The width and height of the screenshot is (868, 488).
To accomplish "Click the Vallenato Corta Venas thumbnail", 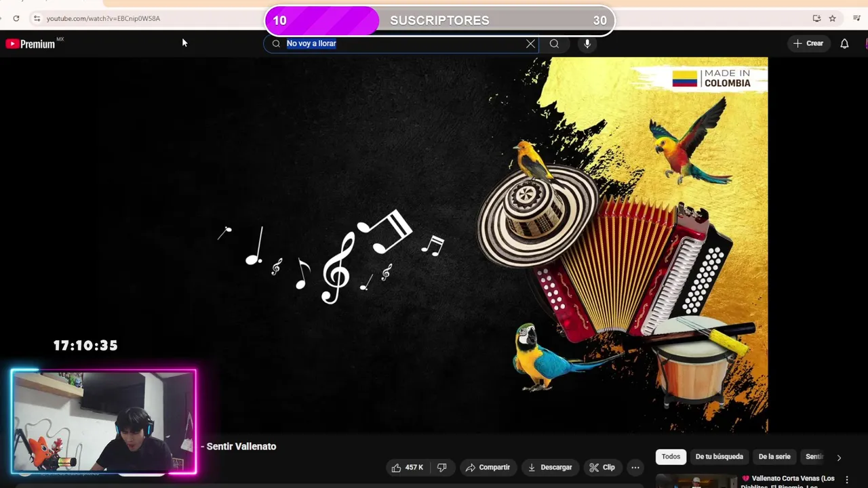I will [x=696, y=481].
